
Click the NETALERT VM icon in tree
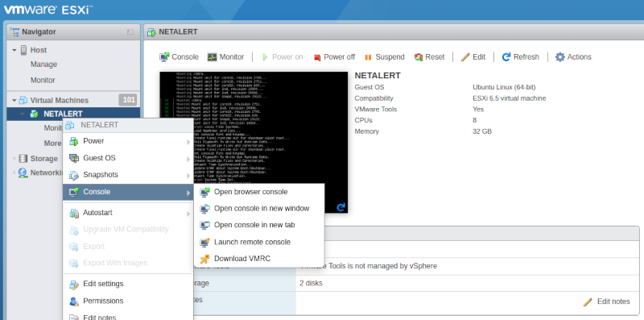click(35, 114)
